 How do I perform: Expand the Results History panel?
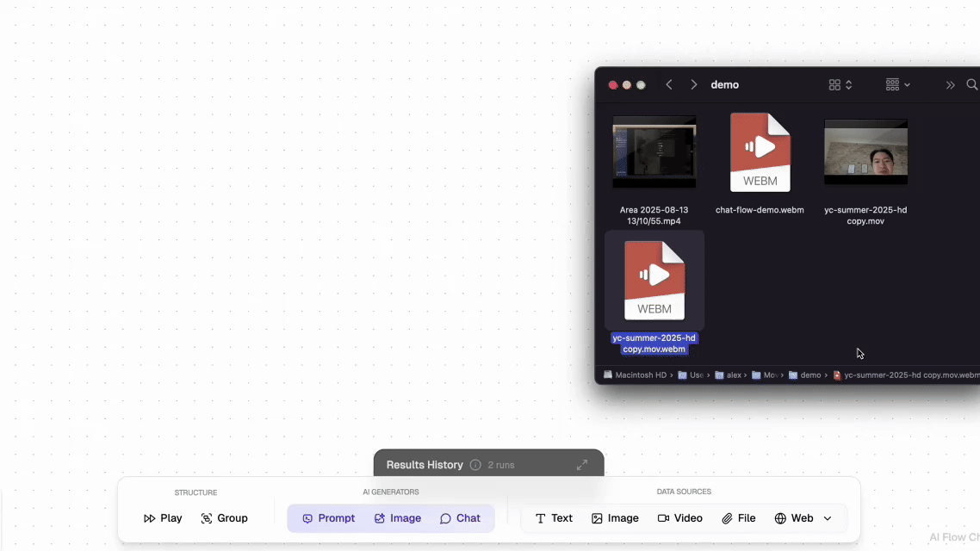582,465
